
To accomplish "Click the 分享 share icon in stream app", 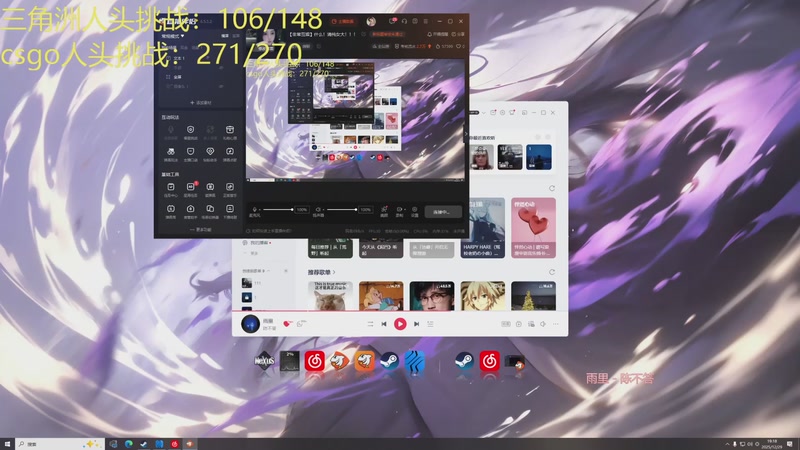I will (x=458, y=34).
